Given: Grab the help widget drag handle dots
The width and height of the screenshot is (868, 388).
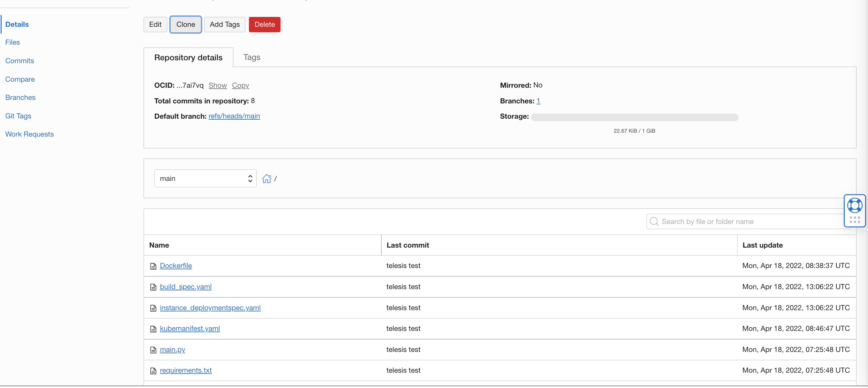Looking at the screenshot, I should click(x=855, y=220).
